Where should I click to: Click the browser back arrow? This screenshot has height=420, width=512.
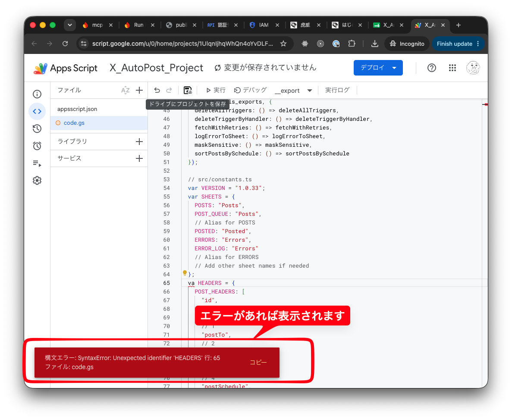coord(34,44)
